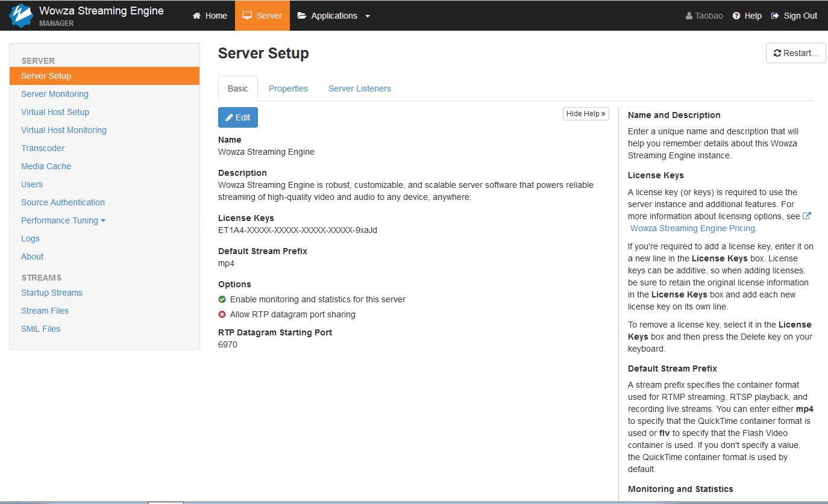
Task: Open Virtual Host Monitoring
Action: point(64,130)
